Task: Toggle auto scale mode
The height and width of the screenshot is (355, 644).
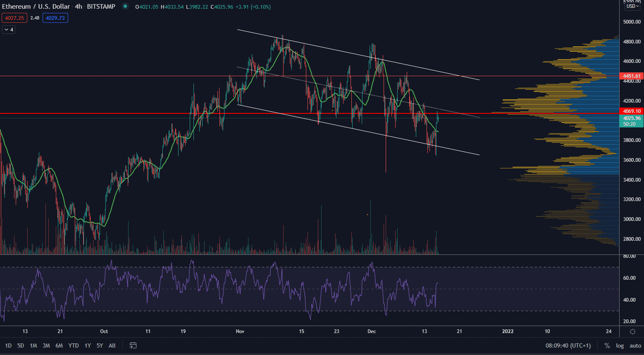Action: [x=635, y=345]
